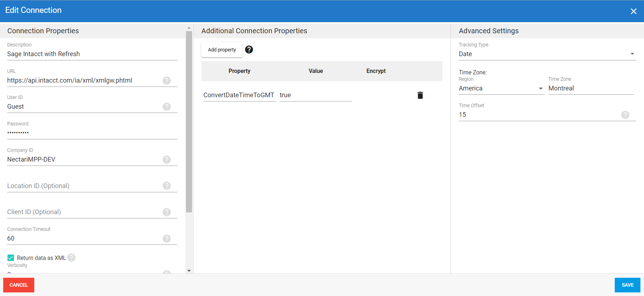Image resolution: width=644 pixels, height=296 pixels.
Task: Click the help icon next to User ID
Action: 167,107
